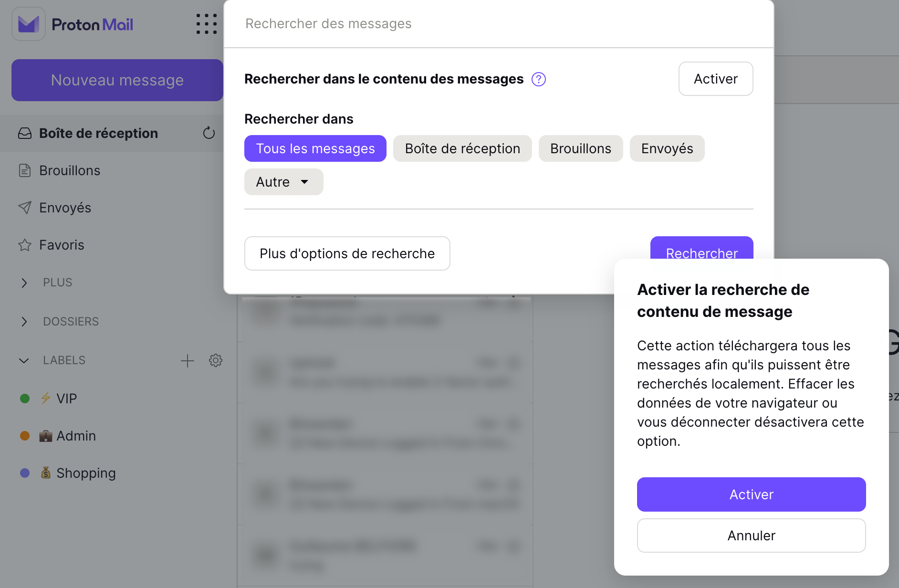
Task: Click Plus d'options de recherche
Action: coord(347,253)
